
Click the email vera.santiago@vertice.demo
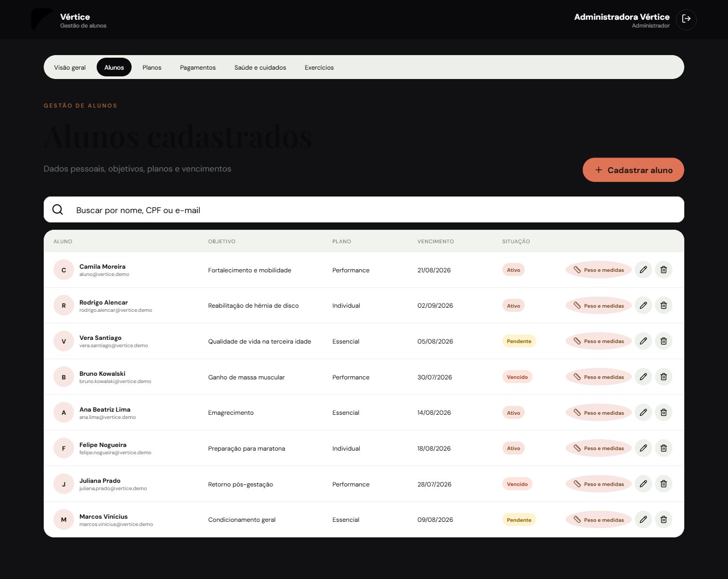click(113, 346)
